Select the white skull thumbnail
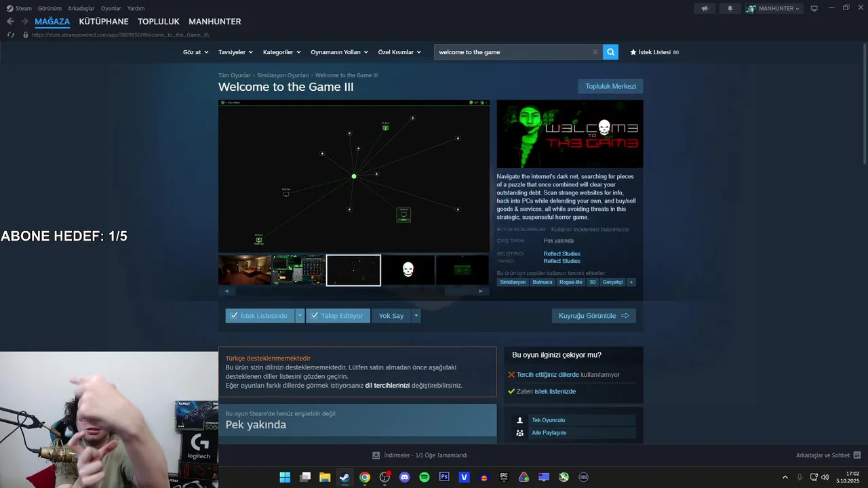Image resolution: width=868 pixels, height=488 pixels. click(x=408, y=270)
